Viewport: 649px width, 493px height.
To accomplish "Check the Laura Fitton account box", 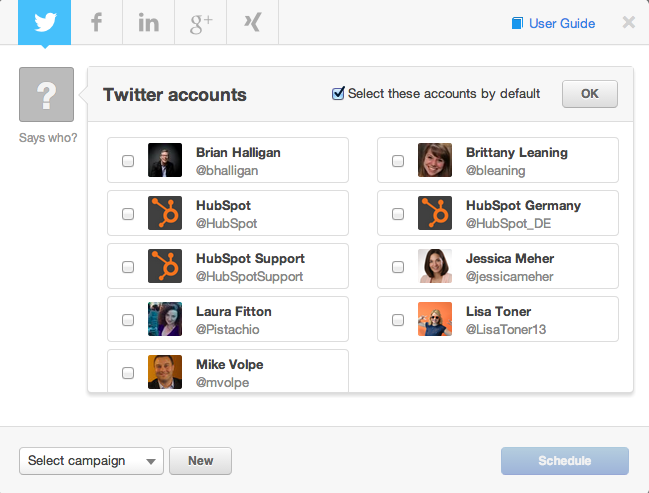I will (x=128, y=320).
